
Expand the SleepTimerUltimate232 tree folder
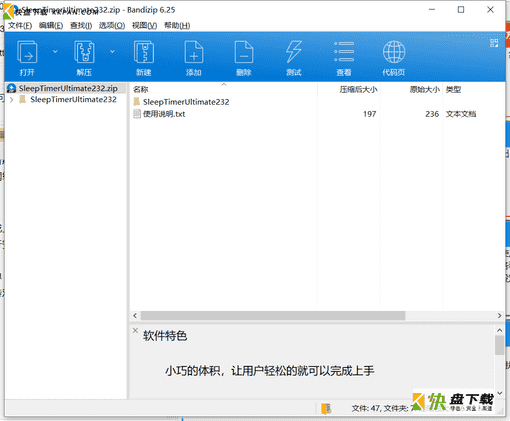coord(12,100)
